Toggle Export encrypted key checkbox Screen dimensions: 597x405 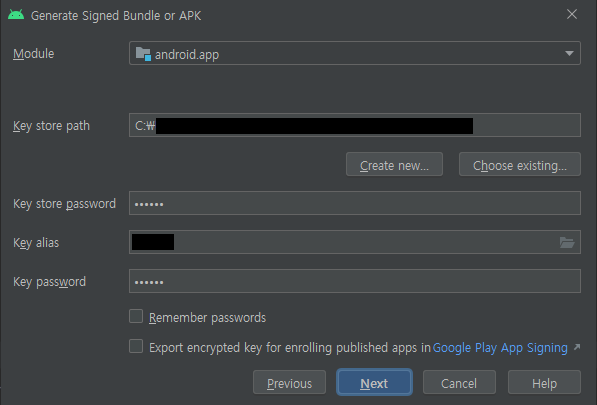[136, 346]
